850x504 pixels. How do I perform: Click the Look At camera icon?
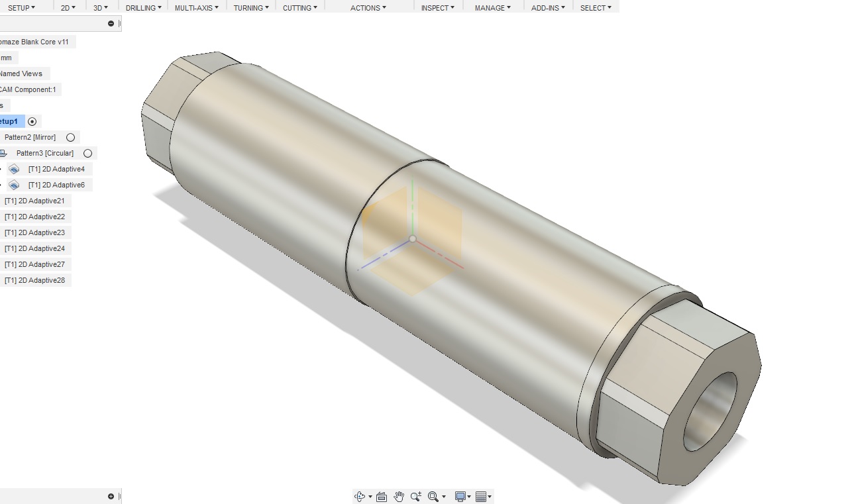[x=382, y=497]
